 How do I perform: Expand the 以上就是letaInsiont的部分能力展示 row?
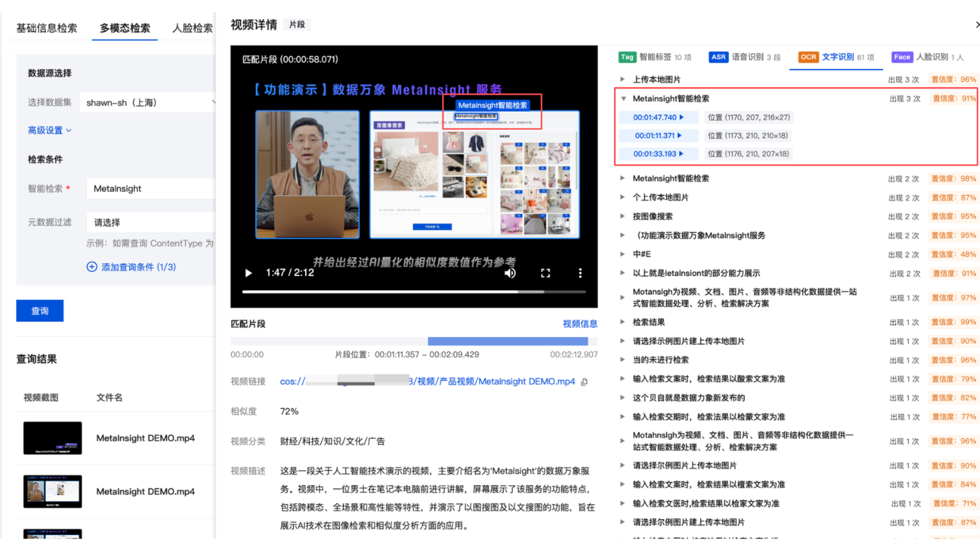coord(622,273)
